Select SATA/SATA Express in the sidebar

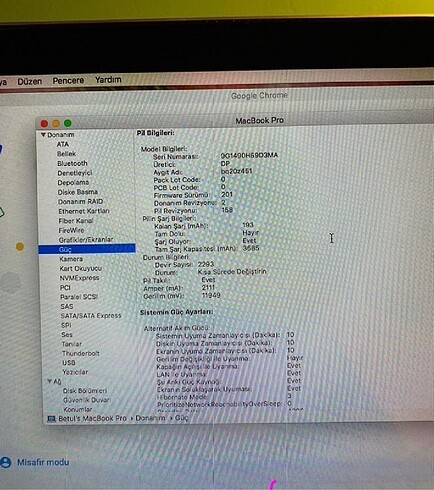coord(91,315)
